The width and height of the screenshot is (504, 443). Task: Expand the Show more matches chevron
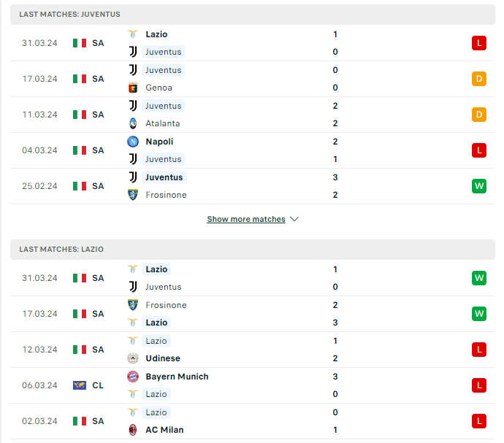point(294,219)
